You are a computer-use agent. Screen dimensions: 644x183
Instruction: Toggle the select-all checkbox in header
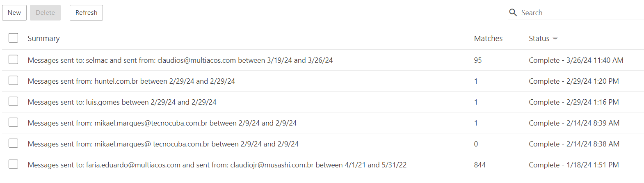click(x=14, y=38)
